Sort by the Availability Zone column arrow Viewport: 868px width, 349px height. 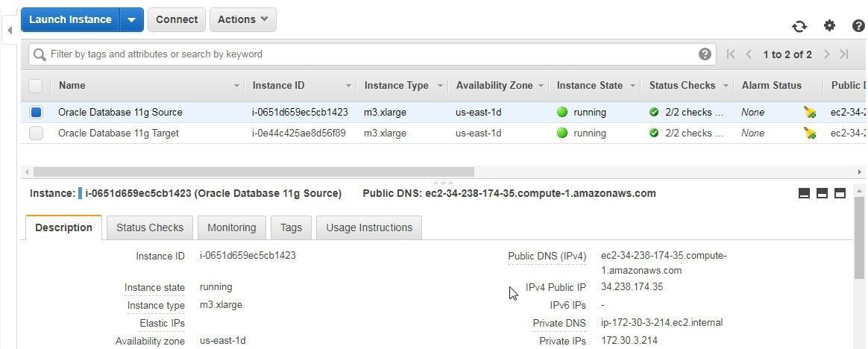(x=541, y=87)
